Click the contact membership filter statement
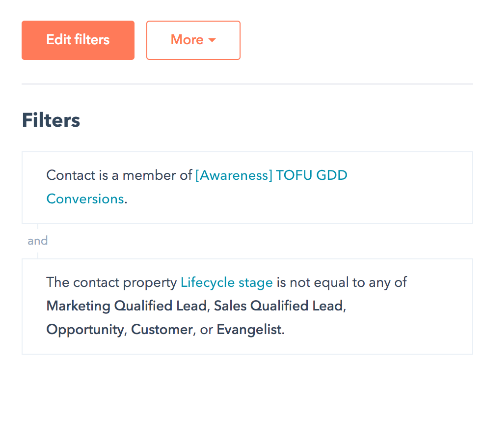The image size is (486, 448). pyautogui.click(x=196, y=187)
